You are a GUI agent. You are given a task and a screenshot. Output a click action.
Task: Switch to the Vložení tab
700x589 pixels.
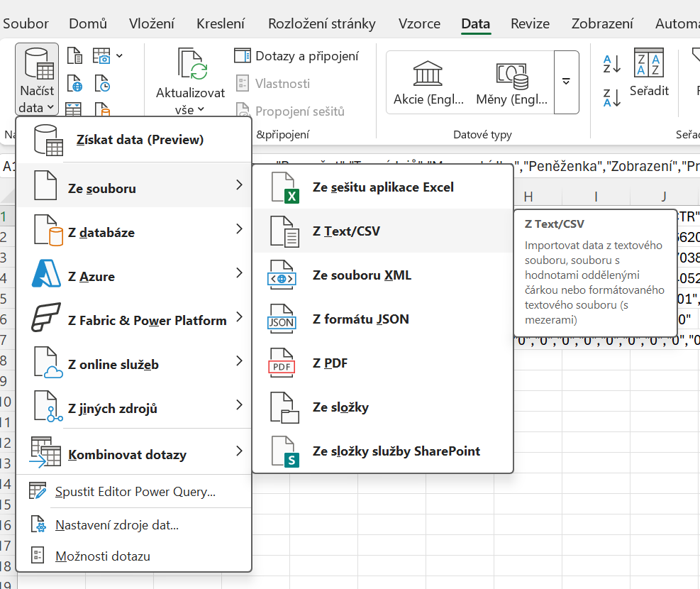tap(152, 23)
